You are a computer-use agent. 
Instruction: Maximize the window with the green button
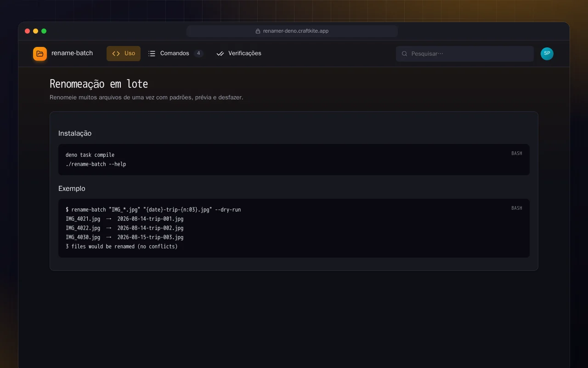coord(44,31)
